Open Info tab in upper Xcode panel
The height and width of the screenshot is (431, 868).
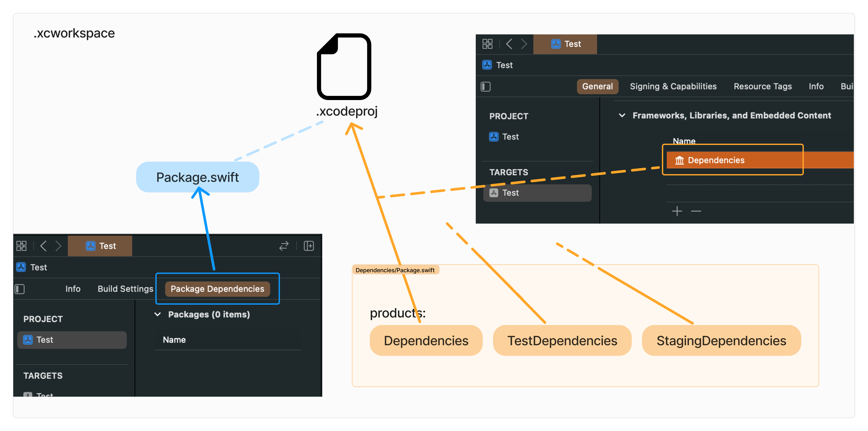coord(816,87)
